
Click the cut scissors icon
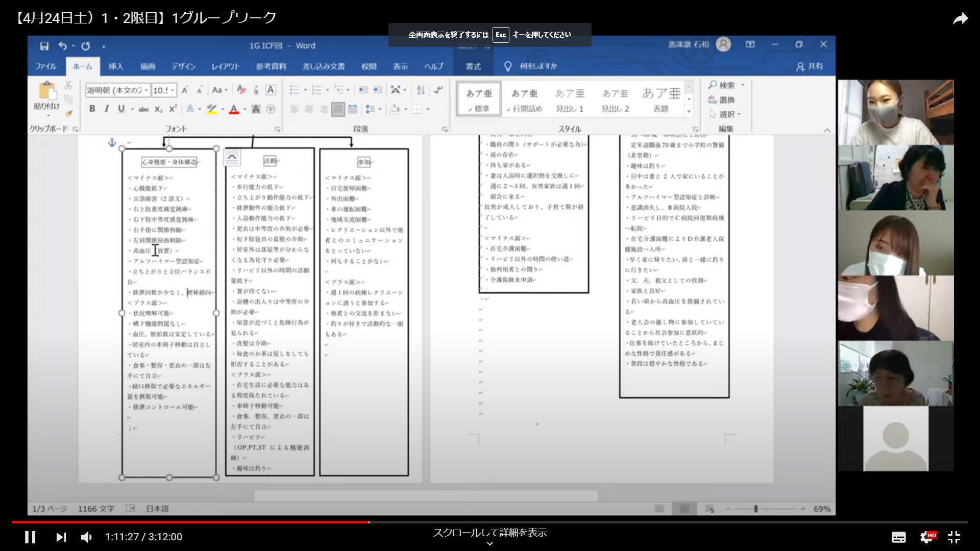coord(68,85)
